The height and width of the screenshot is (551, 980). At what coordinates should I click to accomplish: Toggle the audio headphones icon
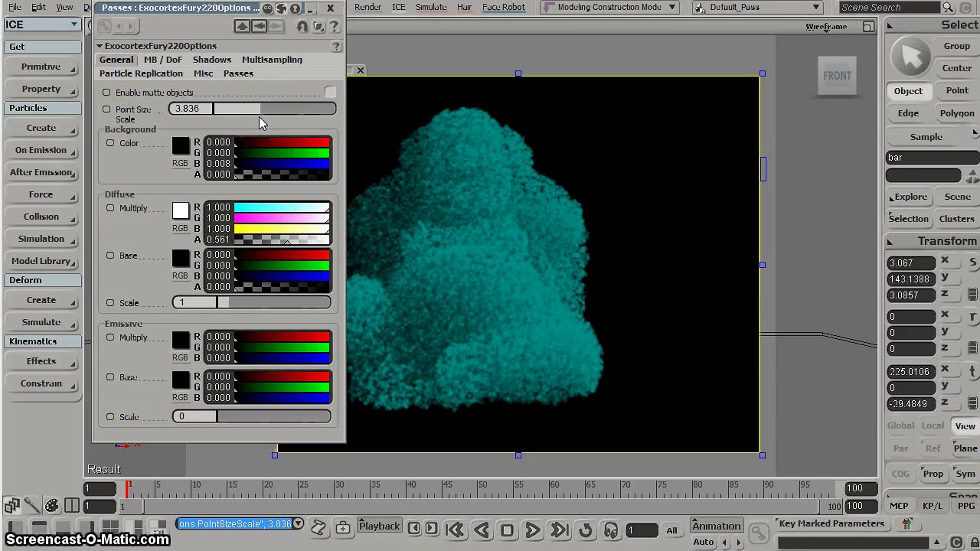(x=611, y=530)
